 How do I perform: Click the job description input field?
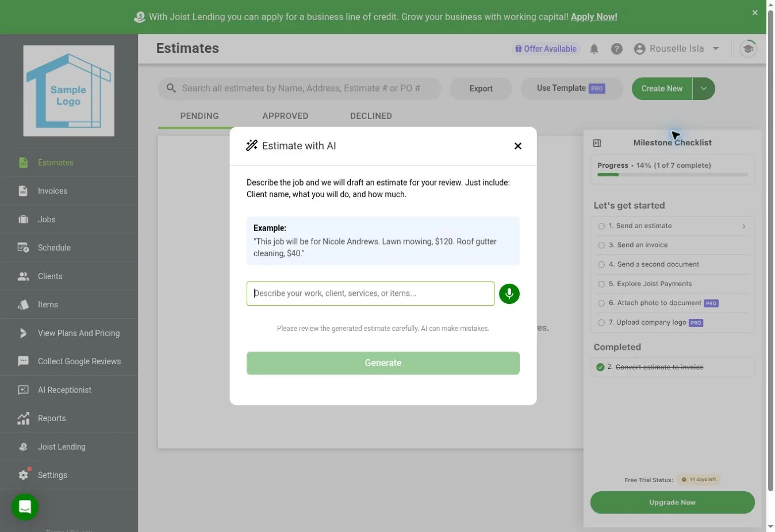pyautogui.click(x=370, y=294)
